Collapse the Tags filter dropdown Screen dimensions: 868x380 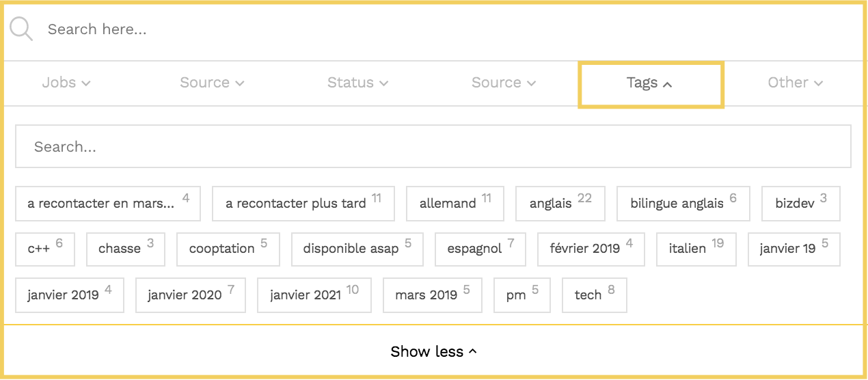pyautogui.click(x=650, y=83)
